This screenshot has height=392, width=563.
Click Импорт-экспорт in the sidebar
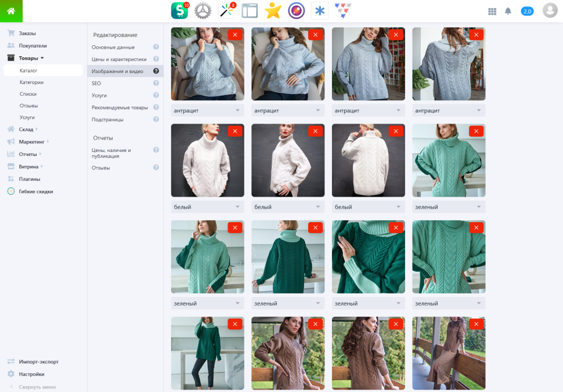point(38,361)
